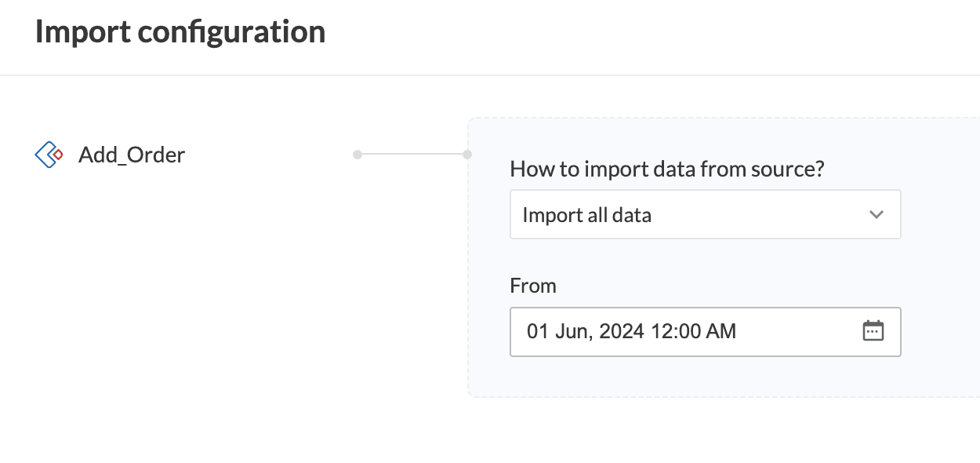Click "AM" in the From date field
The image size is (980, 463).
[x=722, y=331]
